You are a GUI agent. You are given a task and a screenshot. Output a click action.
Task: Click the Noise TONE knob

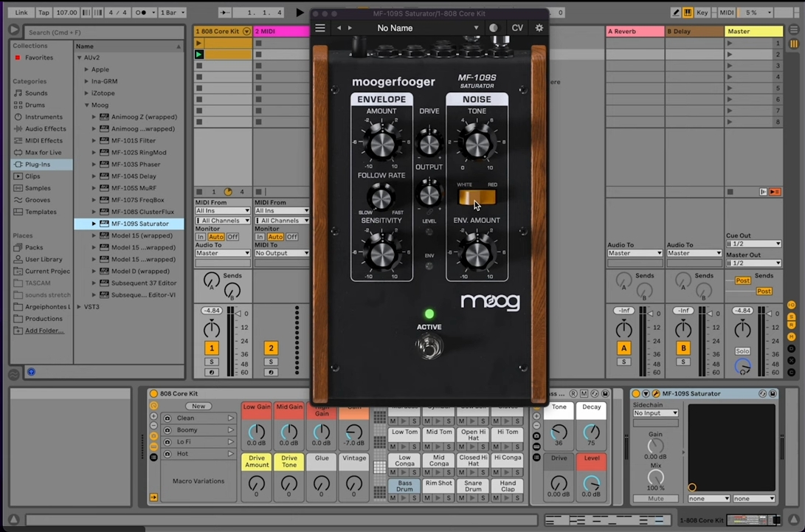477,142
